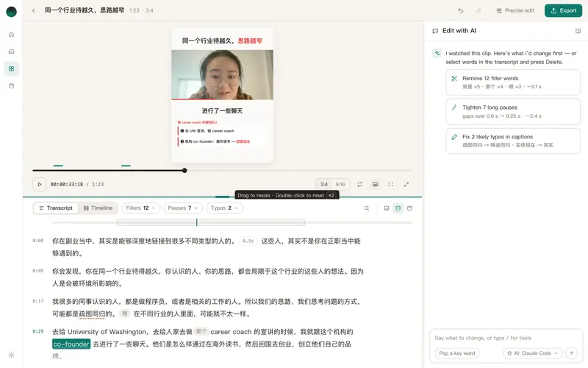The width and height of the screenshot is (588, 368).
Task: Expand the Pauses 7 dropdown
Action: [183, 208]
